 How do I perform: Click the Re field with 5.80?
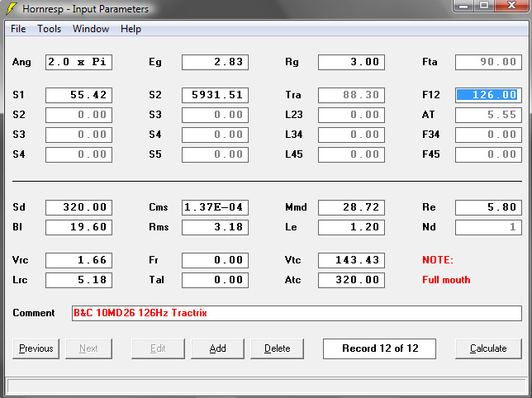tap(488, 207)
